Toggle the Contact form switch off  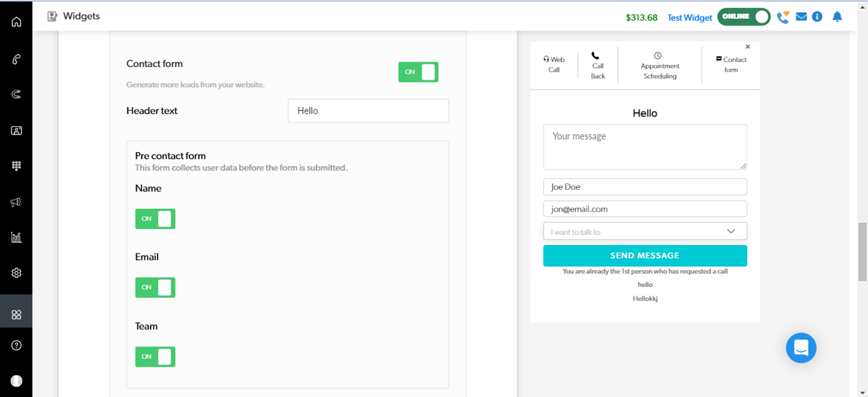tap(418, 72)
